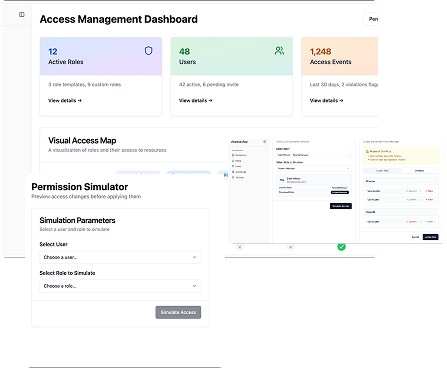This screenshot has height=368, width=447.
Task: Click the chevron of 'Choose a user...' field
Action: coord(194,257)
